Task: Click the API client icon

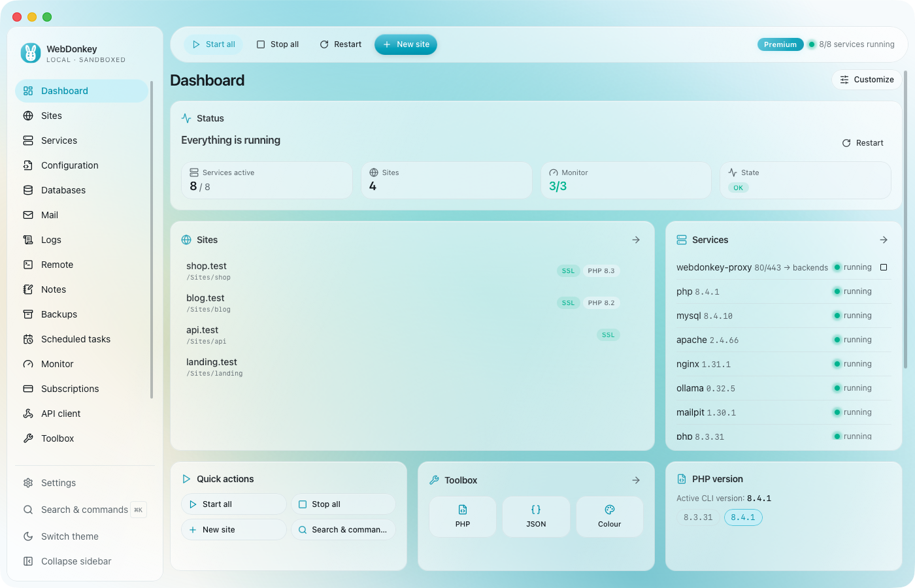Action: [x=28, y=414]
